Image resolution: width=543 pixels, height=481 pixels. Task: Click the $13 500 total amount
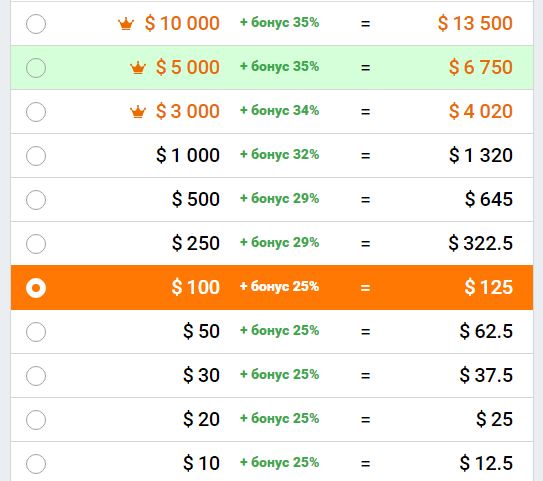click(475, 24)
